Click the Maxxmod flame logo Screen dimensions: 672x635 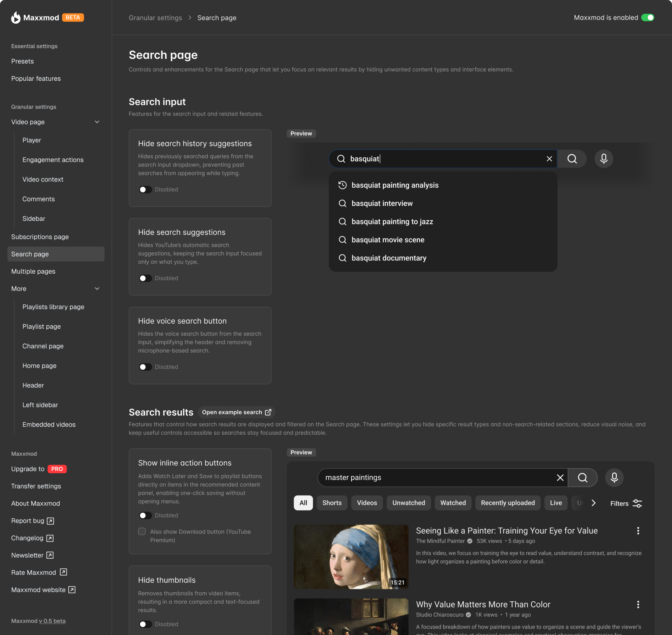pyautogui.click(x=15, y=17)
